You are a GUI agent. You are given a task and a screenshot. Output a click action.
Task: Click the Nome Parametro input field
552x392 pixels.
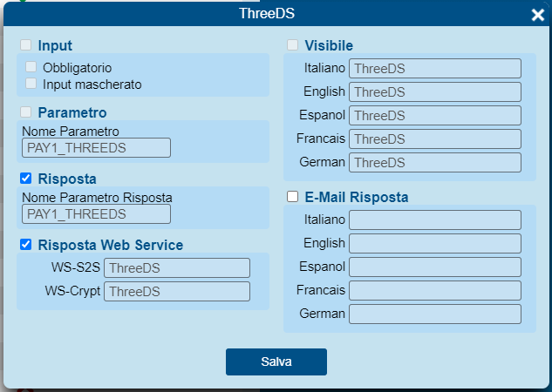point(96,148)
